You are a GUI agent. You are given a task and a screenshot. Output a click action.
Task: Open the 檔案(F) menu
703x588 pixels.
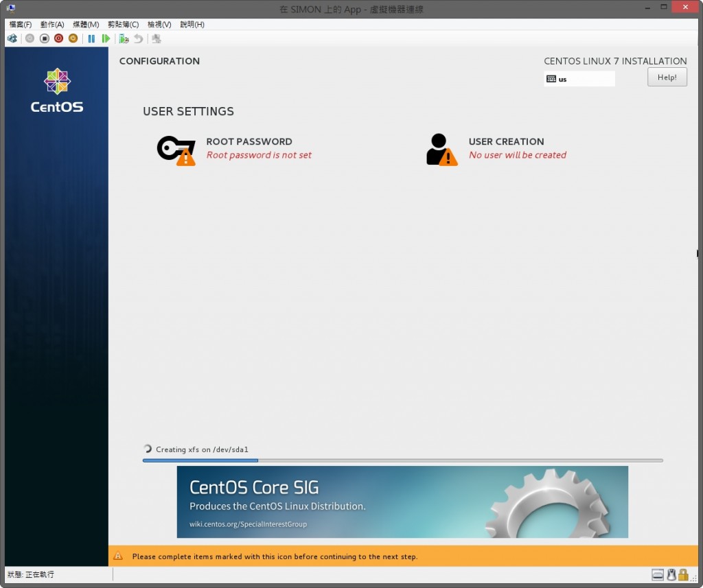click(x=20, y=24)
